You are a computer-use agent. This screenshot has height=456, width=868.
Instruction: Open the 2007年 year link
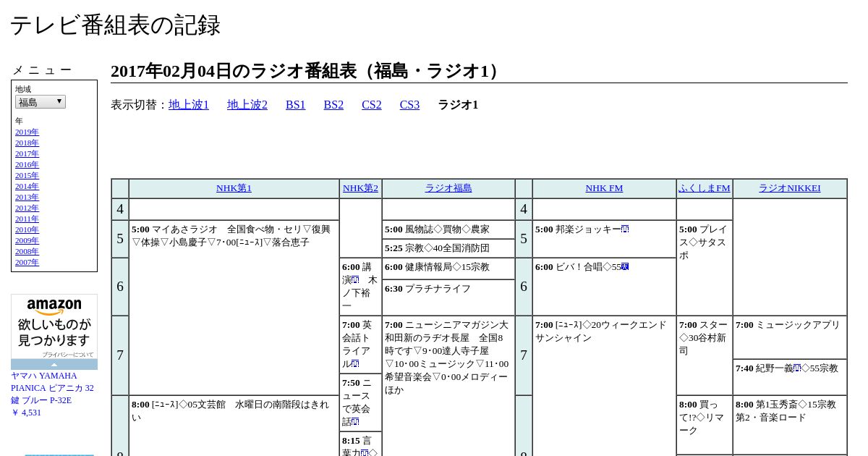tap(27, 263)
